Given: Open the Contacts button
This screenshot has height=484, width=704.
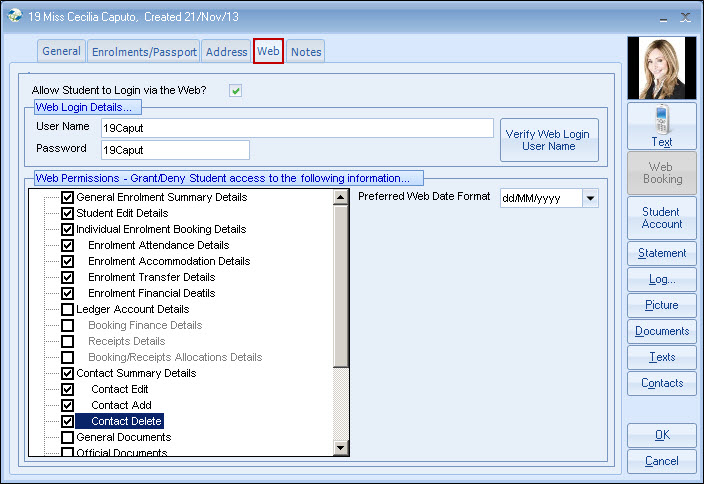Looking at the screenshot, I should (x=661, y=383).
